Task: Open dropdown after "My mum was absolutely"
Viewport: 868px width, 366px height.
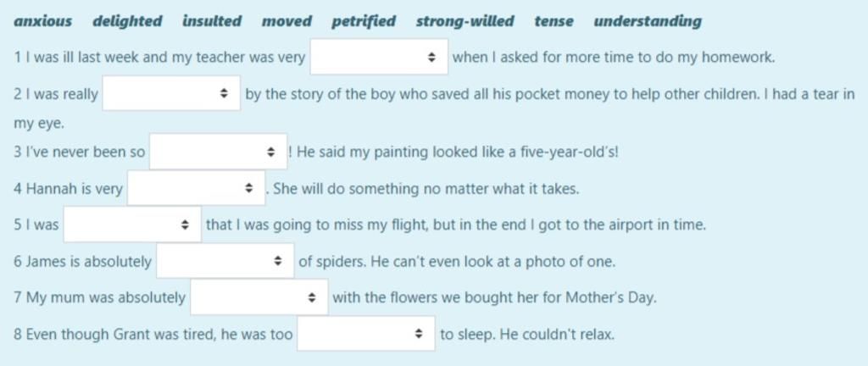Action: click(x=259, y=297)
